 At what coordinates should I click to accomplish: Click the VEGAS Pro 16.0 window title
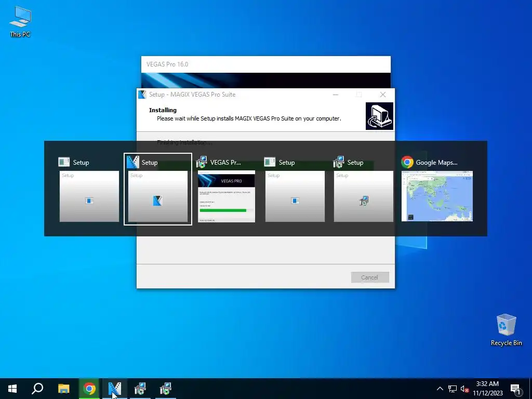pyautogui.click(x=167, y=64)
